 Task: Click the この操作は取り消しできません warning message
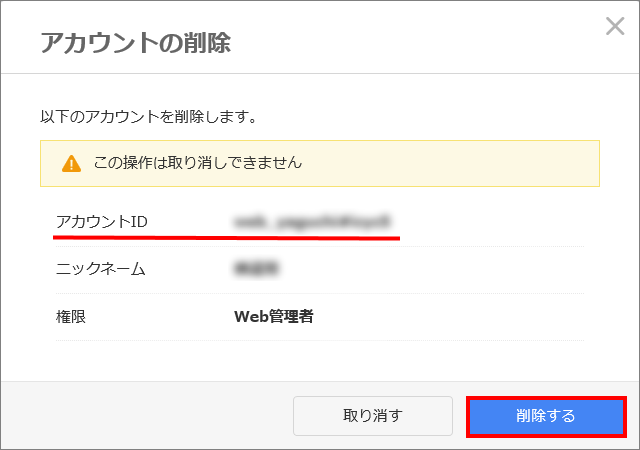tap(198, 163)
